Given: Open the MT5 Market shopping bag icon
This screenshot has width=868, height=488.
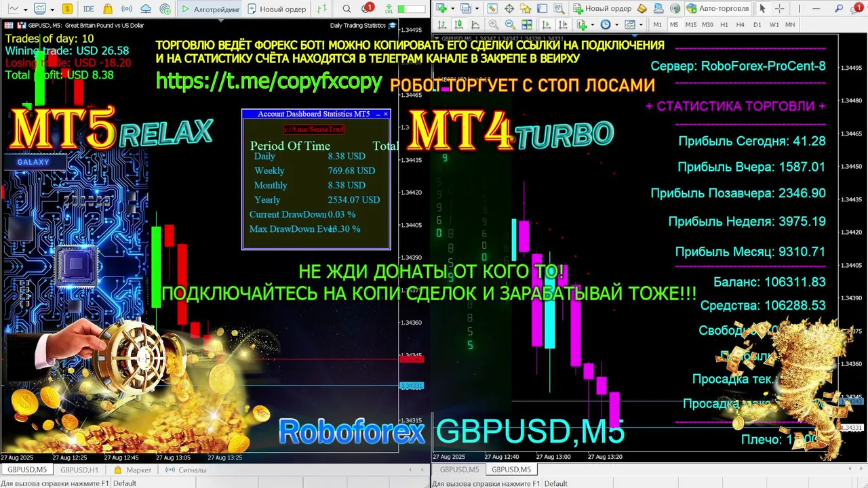Looking at the screenshot, I should click(108, 9).
